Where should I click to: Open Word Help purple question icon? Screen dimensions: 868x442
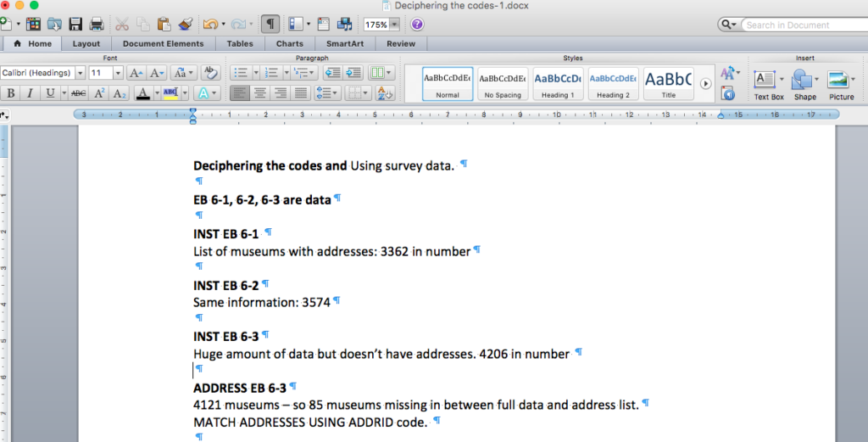[417, 25]
